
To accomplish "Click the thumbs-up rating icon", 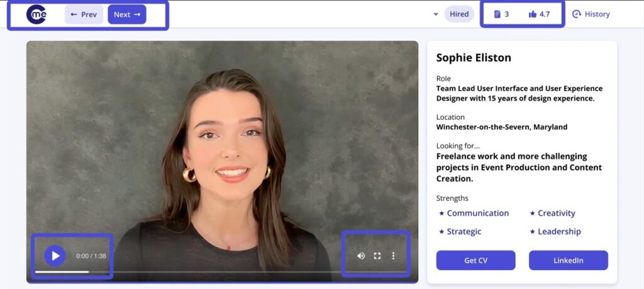I will [533, 14].
